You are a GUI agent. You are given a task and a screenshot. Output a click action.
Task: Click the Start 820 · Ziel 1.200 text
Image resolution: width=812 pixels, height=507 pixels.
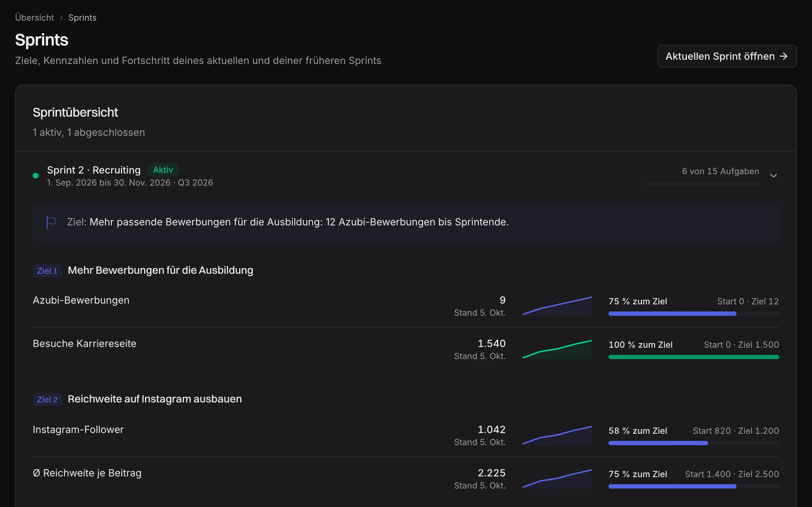tap(736, 431)
